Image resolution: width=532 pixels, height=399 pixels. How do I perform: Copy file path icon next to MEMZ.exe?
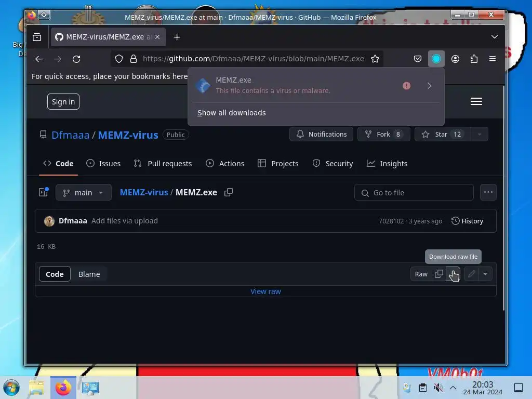coord(229,192)
